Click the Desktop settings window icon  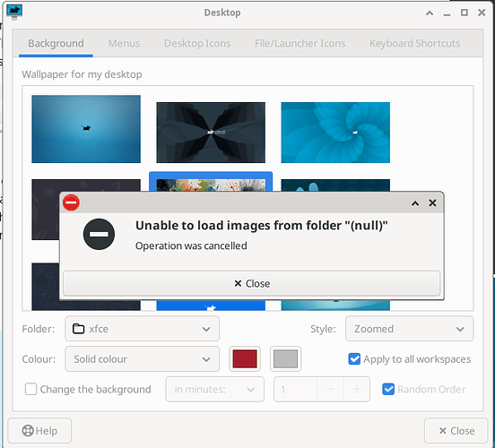click(14, 13)
